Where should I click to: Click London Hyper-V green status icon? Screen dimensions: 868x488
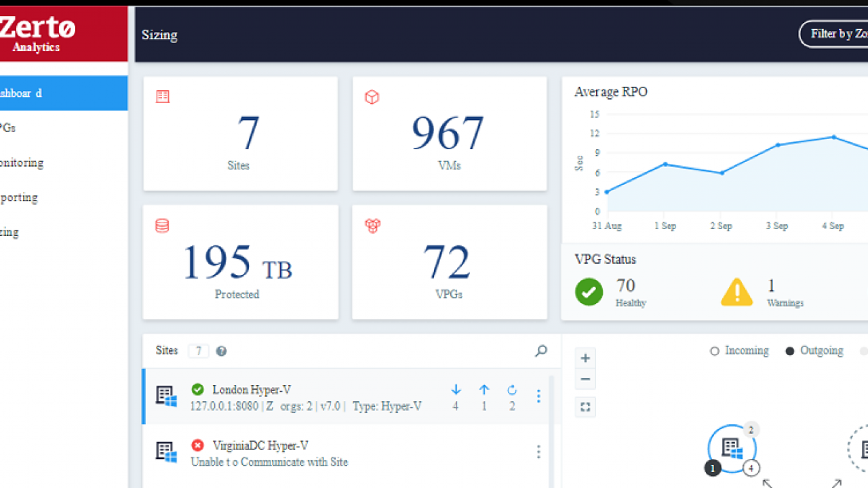point(197,389)
